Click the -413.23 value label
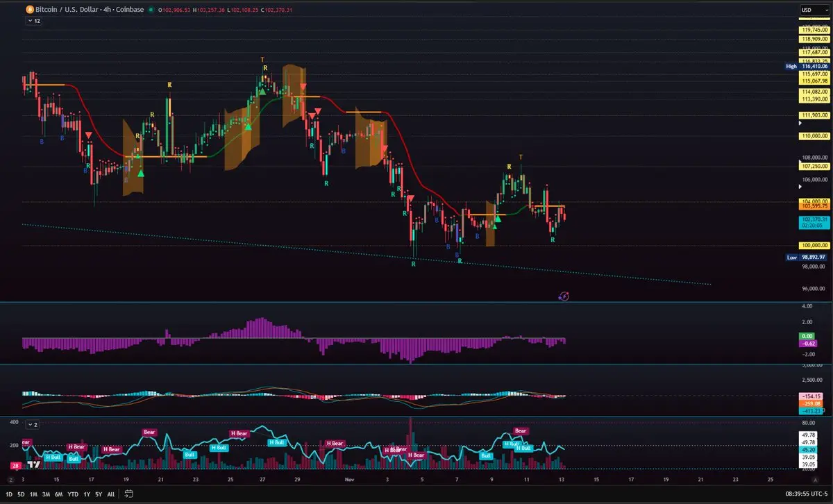The width and height of the screenshot is (833, 504). click(x=811, y=410)
